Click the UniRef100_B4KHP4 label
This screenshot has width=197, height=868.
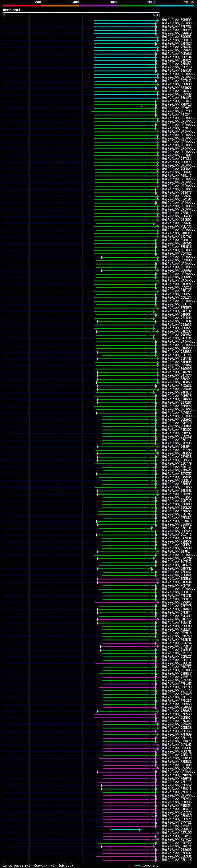(177, 446)
